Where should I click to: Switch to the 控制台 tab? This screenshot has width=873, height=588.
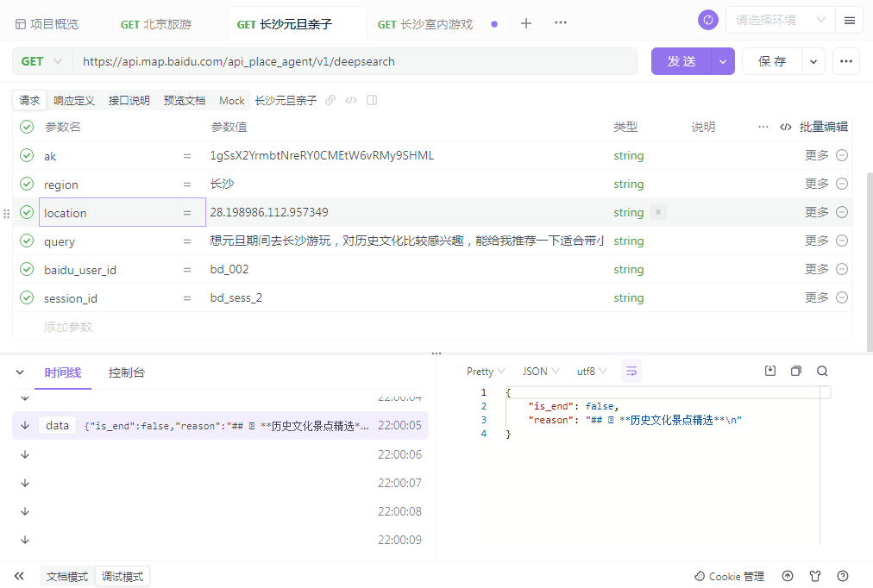pos(127,372)
